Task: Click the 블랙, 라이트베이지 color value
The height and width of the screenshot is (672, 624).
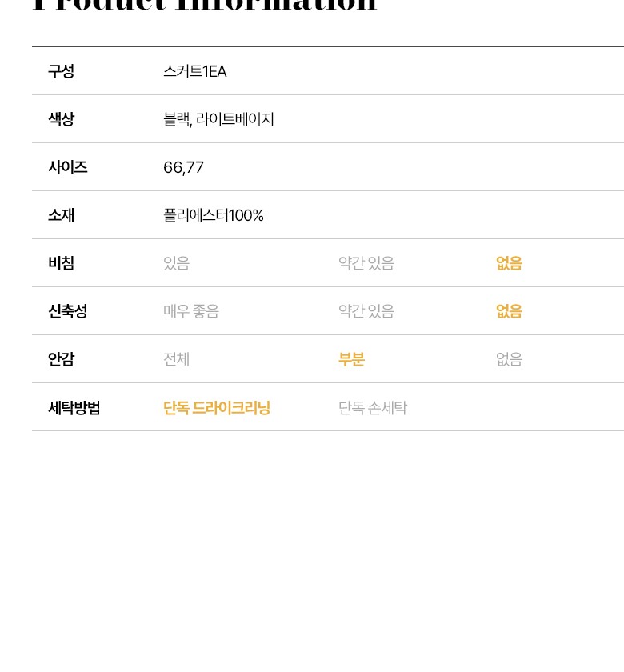Action: 218,119
